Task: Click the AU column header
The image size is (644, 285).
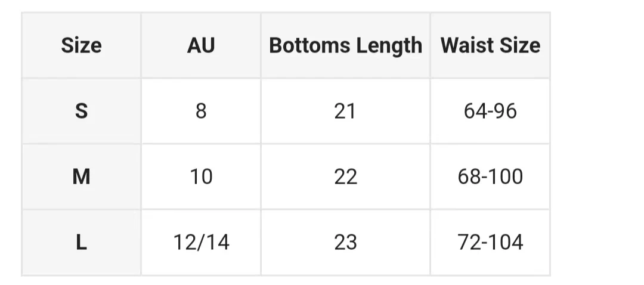Action: 201,45
